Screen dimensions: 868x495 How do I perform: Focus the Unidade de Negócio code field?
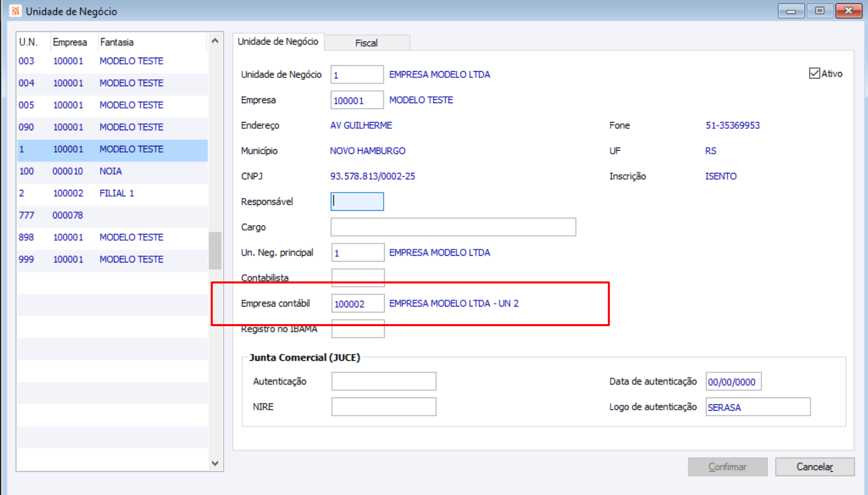(x=357, y=75)
